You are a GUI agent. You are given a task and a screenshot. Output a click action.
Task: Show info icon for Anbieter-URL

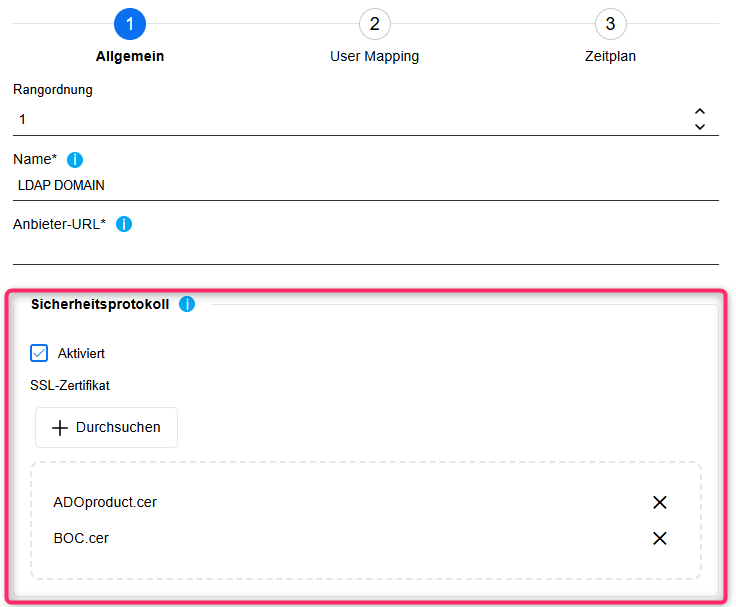(124, 224)
